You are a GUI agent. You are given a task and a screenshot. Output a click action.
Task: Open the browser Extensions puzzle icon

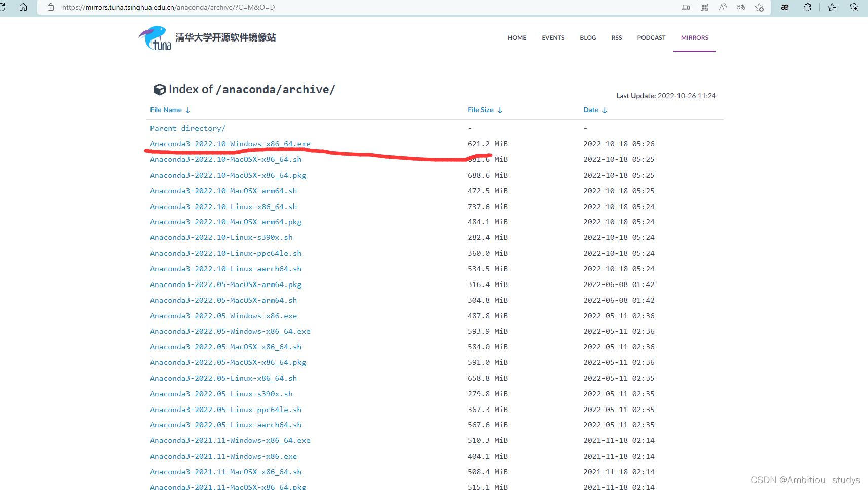click(x=807, y=7)
